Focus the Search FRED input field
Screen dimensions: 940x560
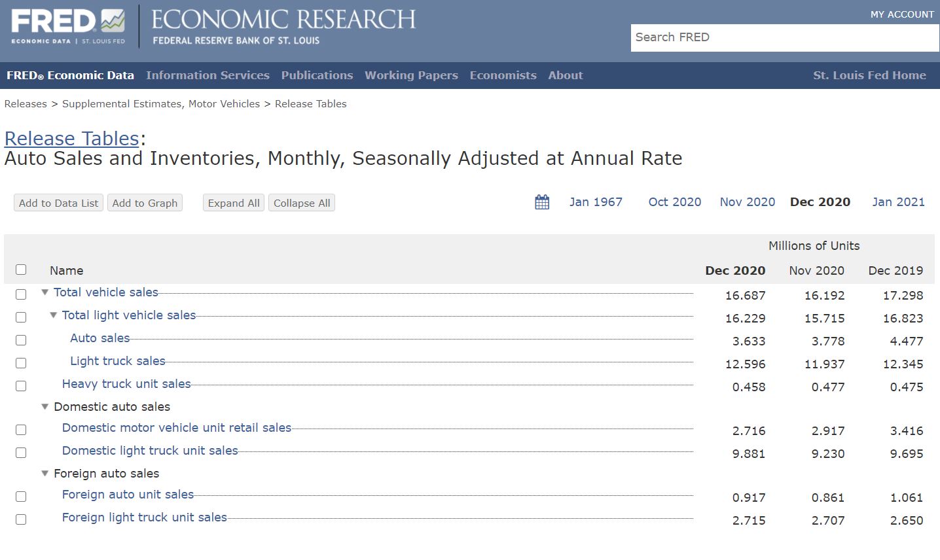(x=785, y=37)
